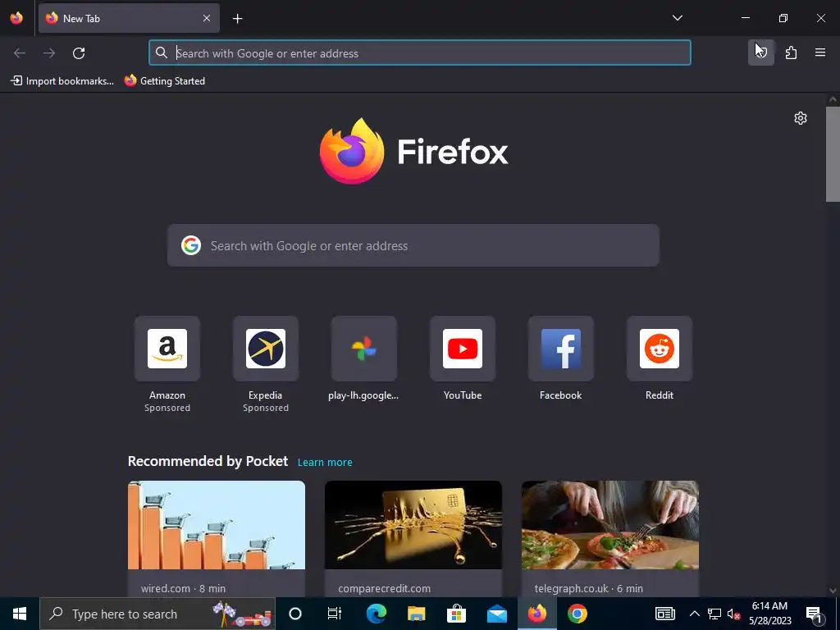Launch Google Chrome from taskbar

pos(577,614)
